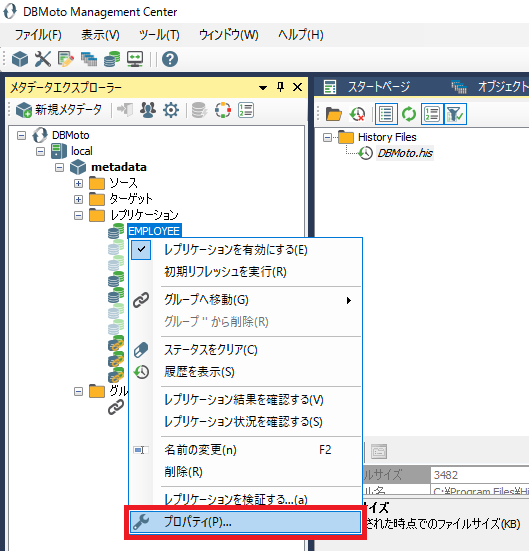Toggle the filter funnel icon
Screen dimensions: 529x551
(x=455, y=114)
